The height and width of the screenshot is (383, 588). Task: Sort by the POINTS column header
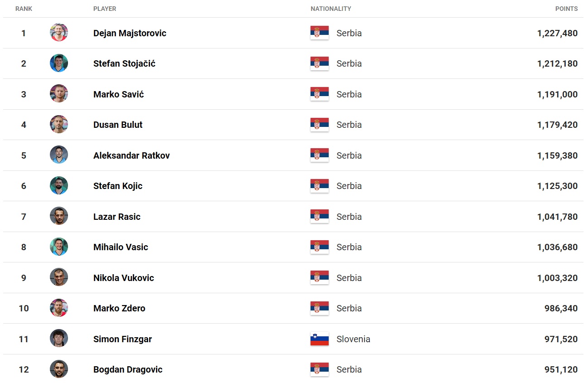(566, 9)
